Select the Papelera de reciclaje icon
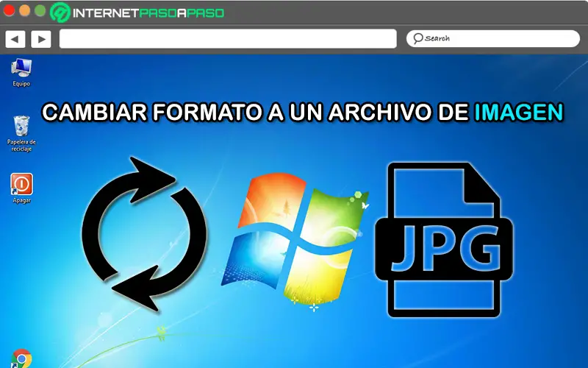Screen dimensions: 588x368 [21, 133]
